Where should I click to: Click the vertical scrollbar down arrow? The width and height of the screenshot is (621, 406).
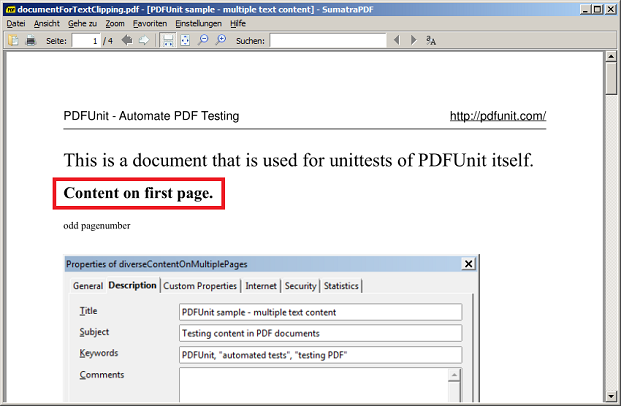[x=611, y=397]
